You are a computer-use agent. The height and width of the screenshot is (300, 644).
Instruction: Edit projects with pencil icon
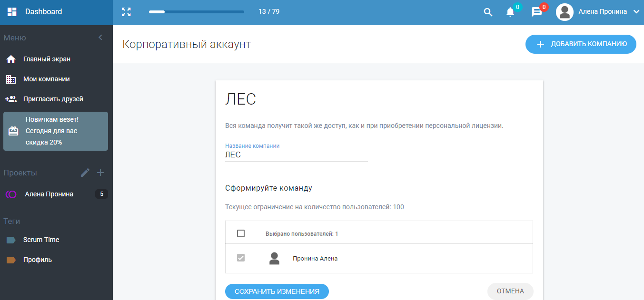coord(85,173)
